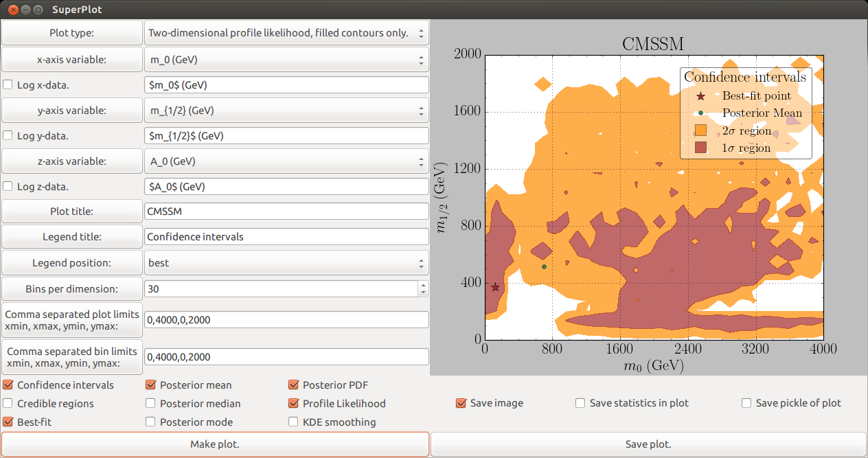Image resolution: width=868 pixels, height=458 pixels.
Task: Click into the z-axis label field '$A_0$ (GeV)'
Action: (286, 187)
